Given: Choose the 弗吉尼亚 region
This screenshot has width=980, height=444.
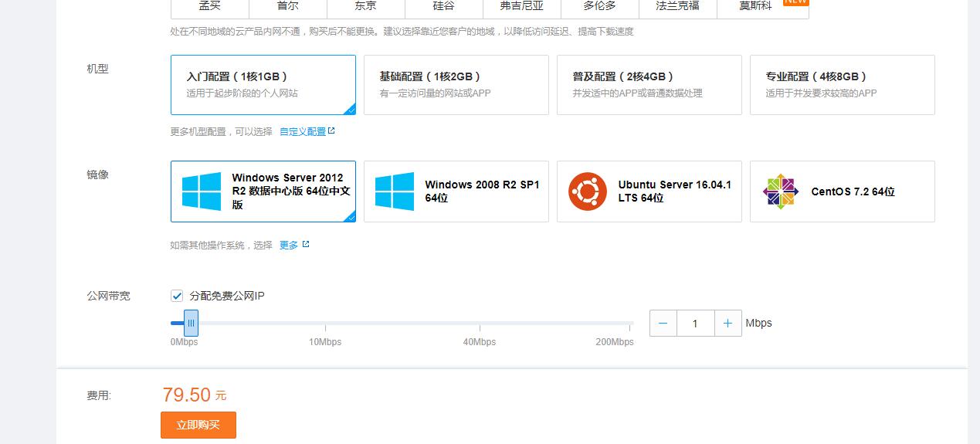Looking at the screenshot, I should pyautogui.click(x=522, y=8).
